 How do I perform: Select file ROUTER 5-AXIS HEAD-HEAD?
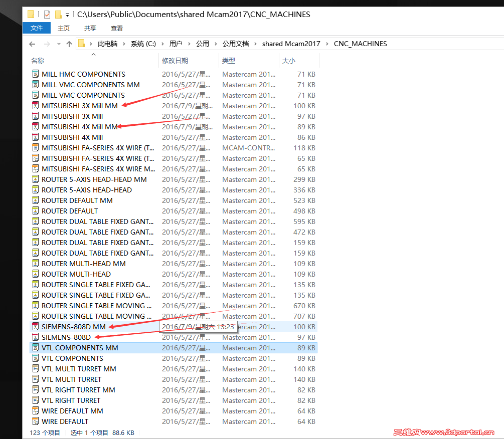click(86, 190)
